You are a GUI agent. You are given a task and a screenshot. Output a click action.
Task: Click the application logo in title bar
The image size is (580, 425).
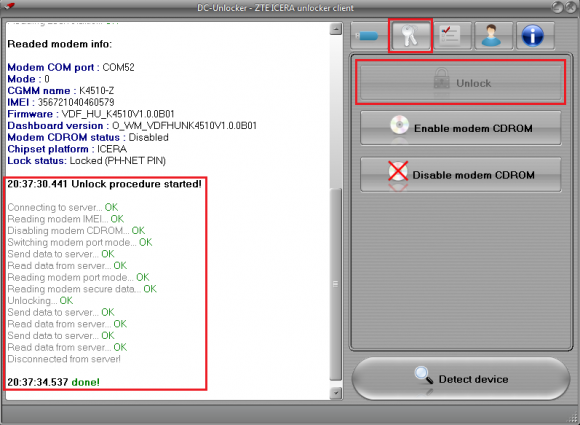point(9,6)
